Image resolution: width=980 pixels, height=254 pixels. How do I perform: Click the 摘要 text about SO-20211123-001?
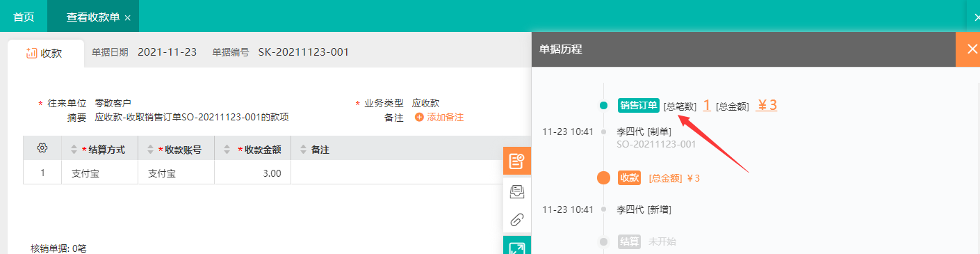[x=192, y=117]
